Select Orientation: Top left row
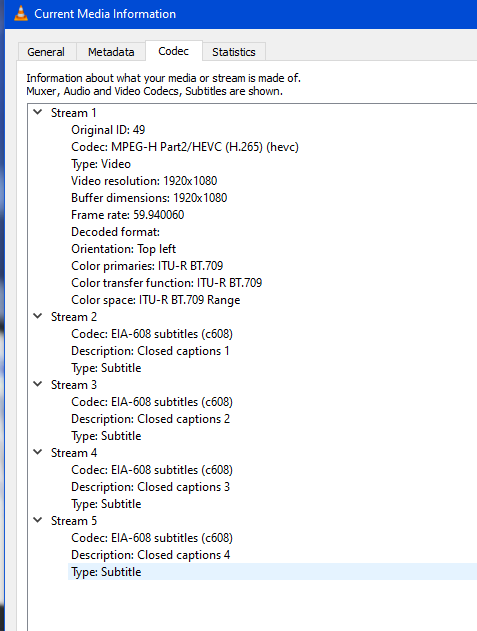Screen dimensions: 477x631 point(124,249)
